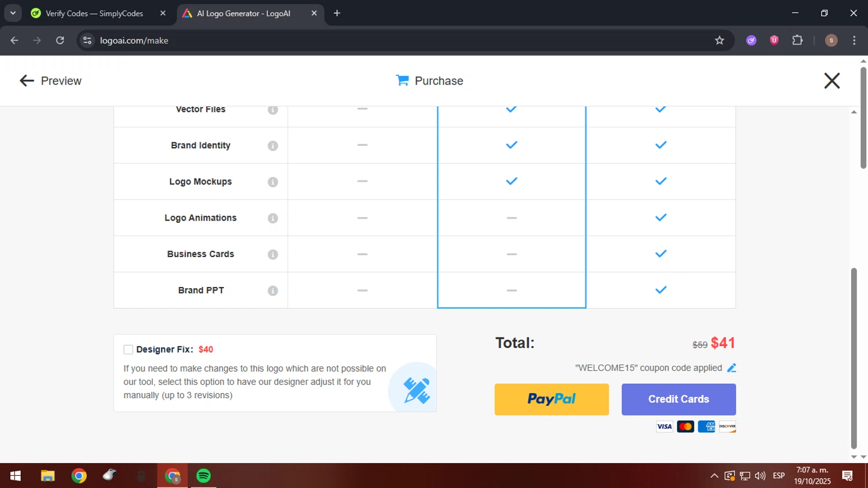
Task: Click the ESP language indicator
Action: (x=779, y=476)
